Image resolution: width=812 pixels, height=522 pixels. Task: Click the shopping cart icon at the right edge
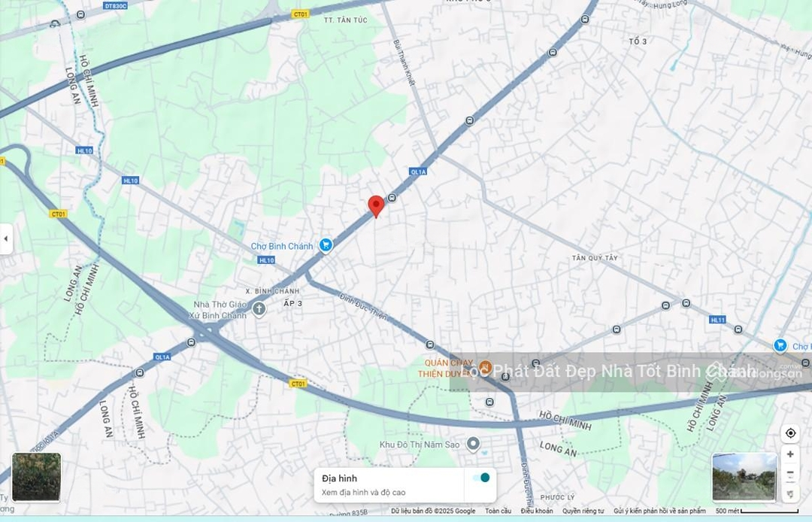click(x=780, y=345)
